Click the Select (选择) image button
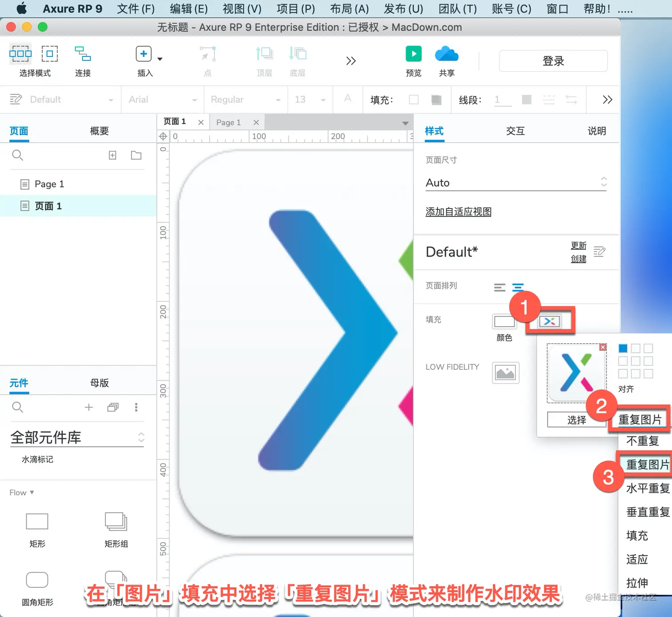672x617 pixels. click(x=577, y=420)
